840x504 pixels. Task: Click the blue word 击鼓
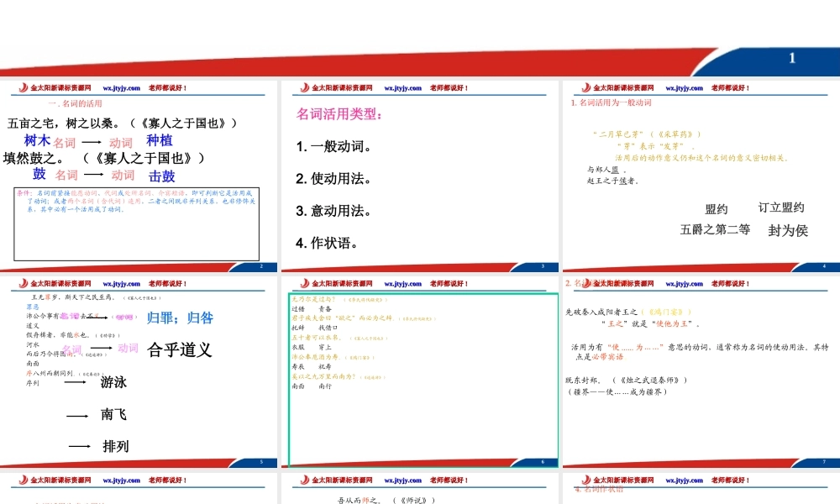tap(162, 176)
